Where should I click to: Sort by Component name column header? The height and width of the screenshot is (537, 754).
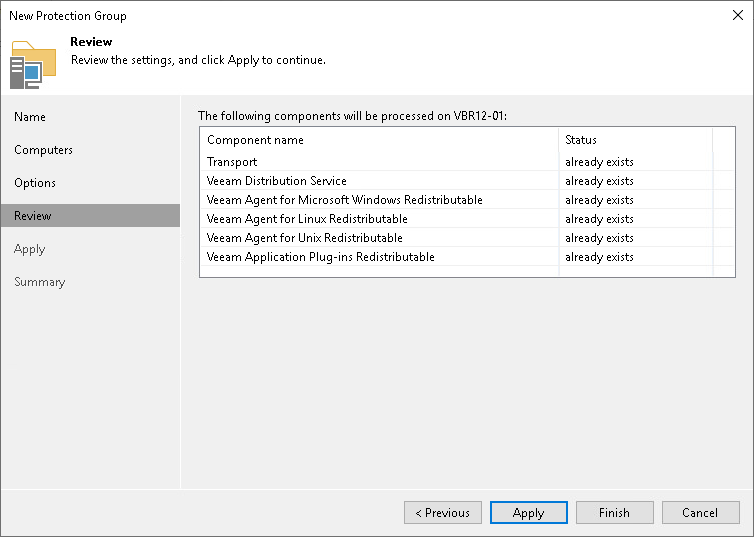pyautogui.click(x=256, y=140)
